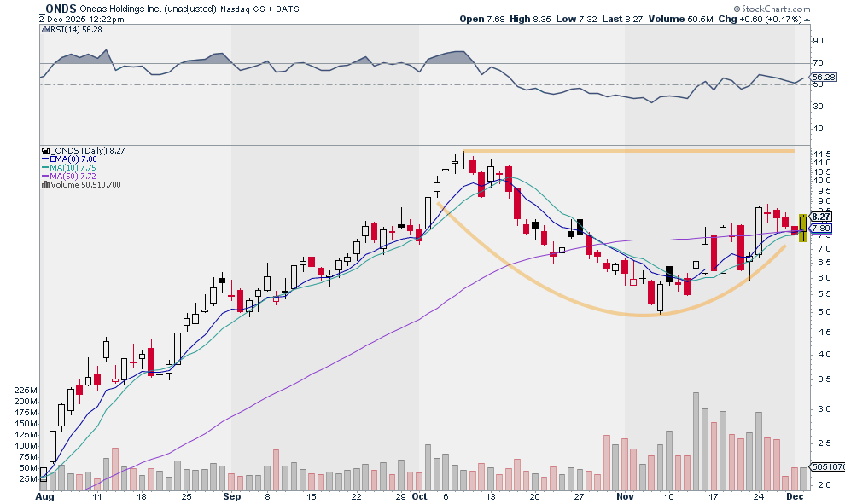The image size is (845, 504).
Task: Click the Low 7.32 header value
Action: pyautogui.click(x=577, y=19)
